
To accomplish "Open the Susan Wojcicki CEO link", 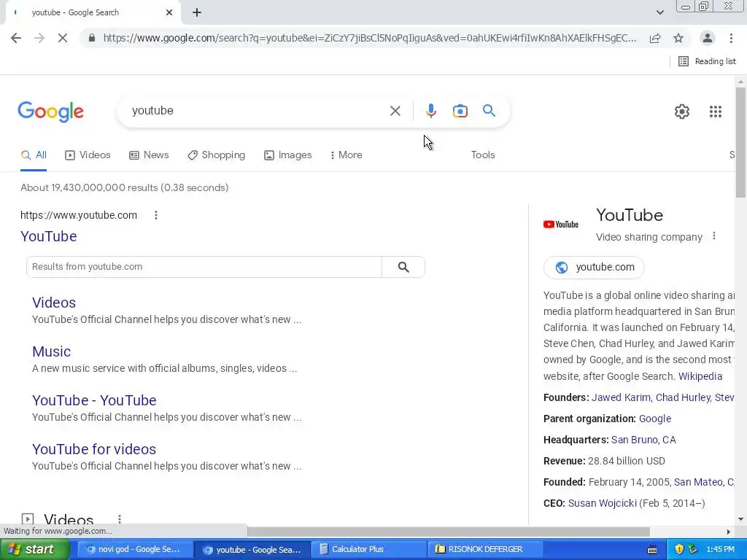I will coord(602,503).
